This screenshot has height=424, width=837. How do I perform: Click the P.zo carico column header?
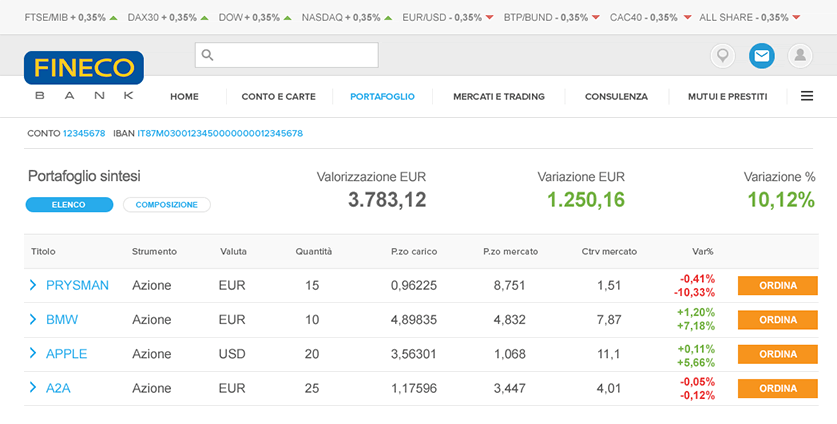[x=414, y=251]
